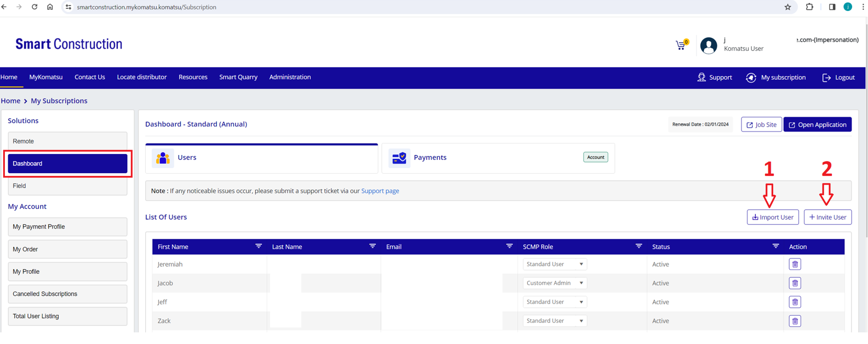The width and height of the screenshot is (868, 344).
Task: Open the Chrome profile avatar
Action: [x=848, y=7]
